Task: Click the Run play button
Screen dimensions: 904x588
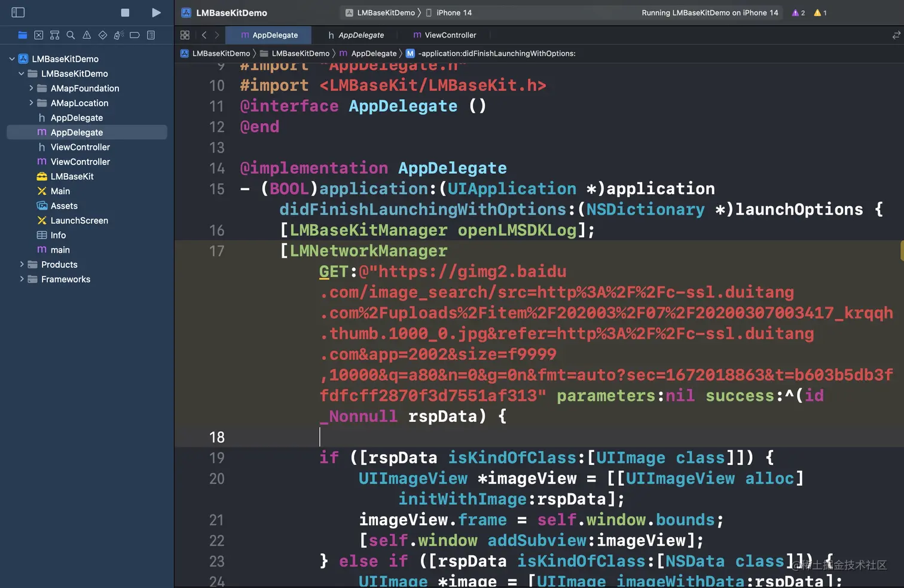Action: point(156,13)
